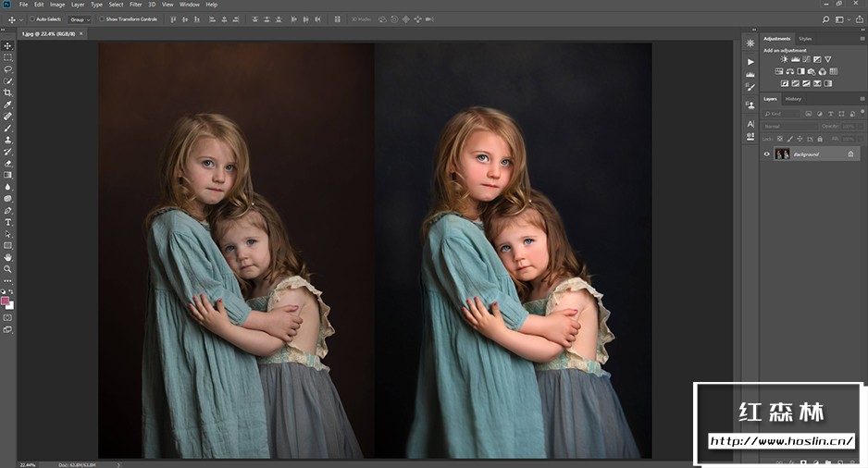Select the Eyedropper tool
This screenshot has width=868, height=468.
click(7, 105)
